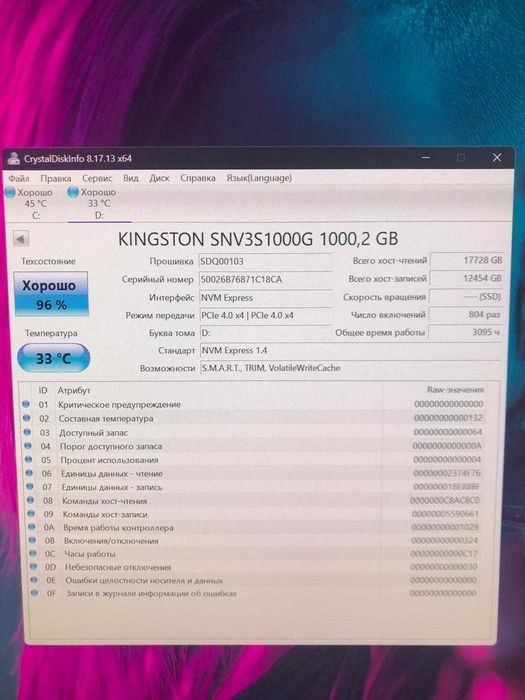The width and height of the screenshot is (525, 700).
Task: Click the drive letter field D:
Action: 266,333
